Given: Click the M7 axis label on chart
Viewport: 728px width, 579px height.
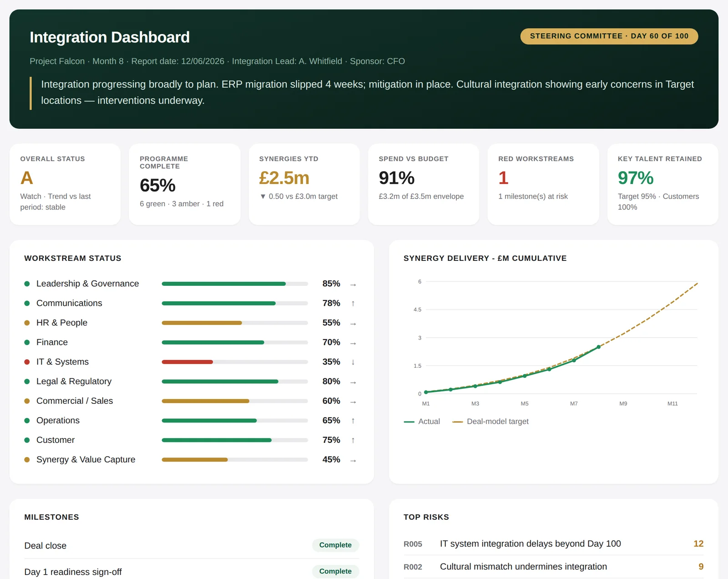Looking at the screenshot, I should coord(574,404).
